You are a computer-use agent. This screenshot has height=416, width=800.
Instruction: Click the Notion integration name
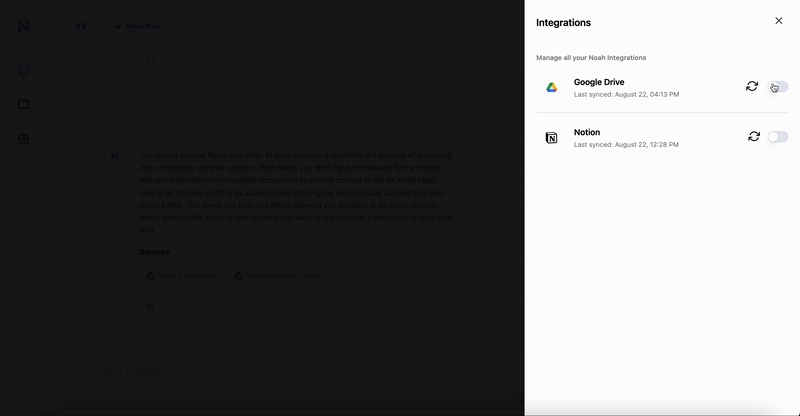pyautogui.click(x=587, y=132)
